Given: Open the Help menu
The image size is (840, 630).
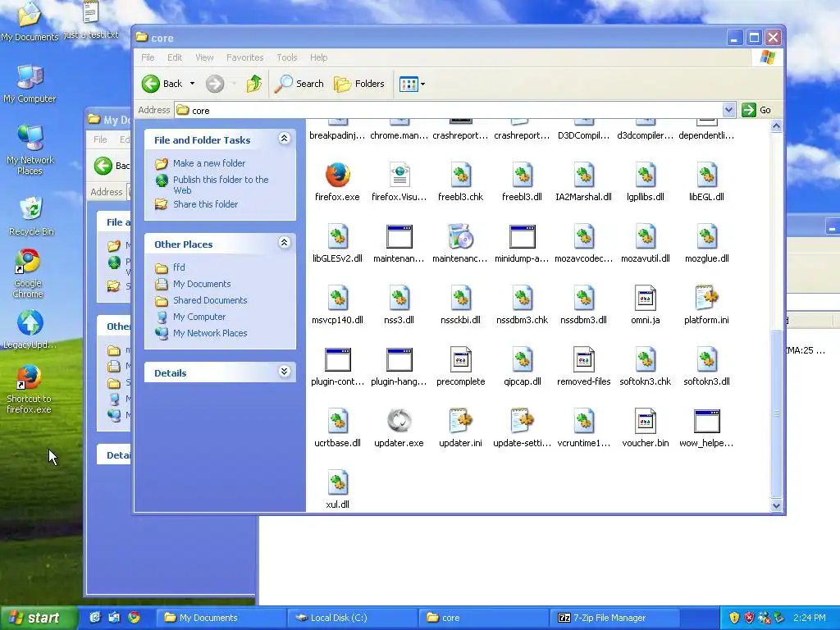Looking at the screenshot, I should pos(318,57).
